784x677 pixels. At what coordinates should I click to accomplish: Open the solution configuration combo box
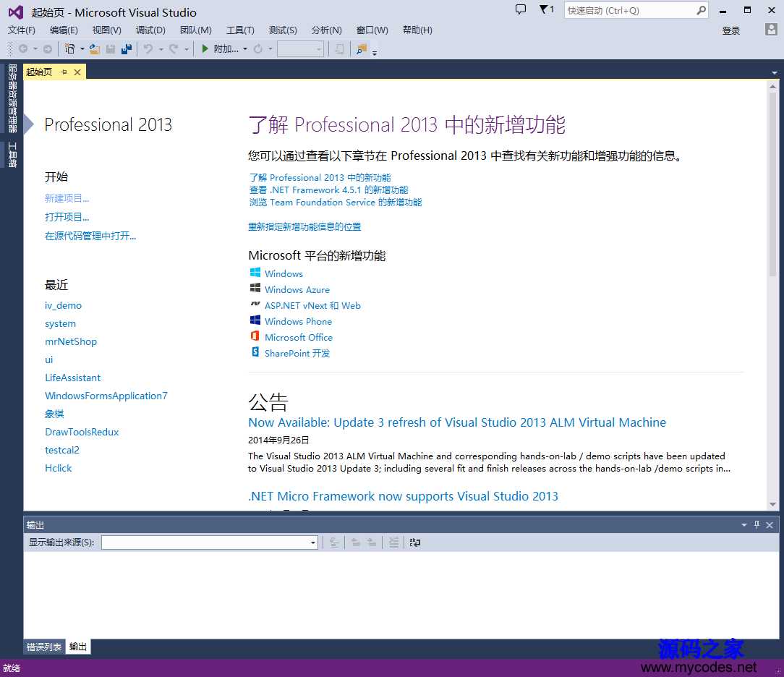tap(300, 49)
